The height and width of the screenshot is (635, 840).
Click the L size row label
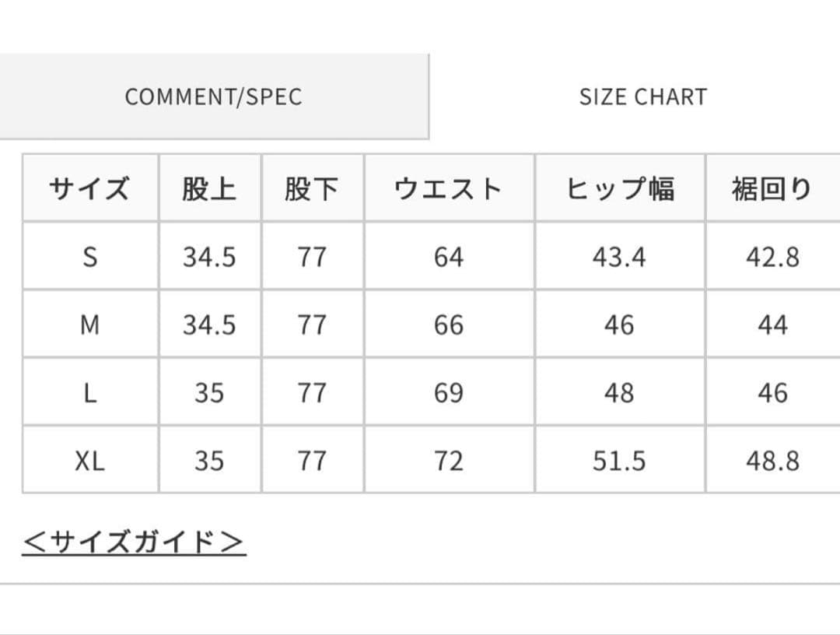click(90, 392)
